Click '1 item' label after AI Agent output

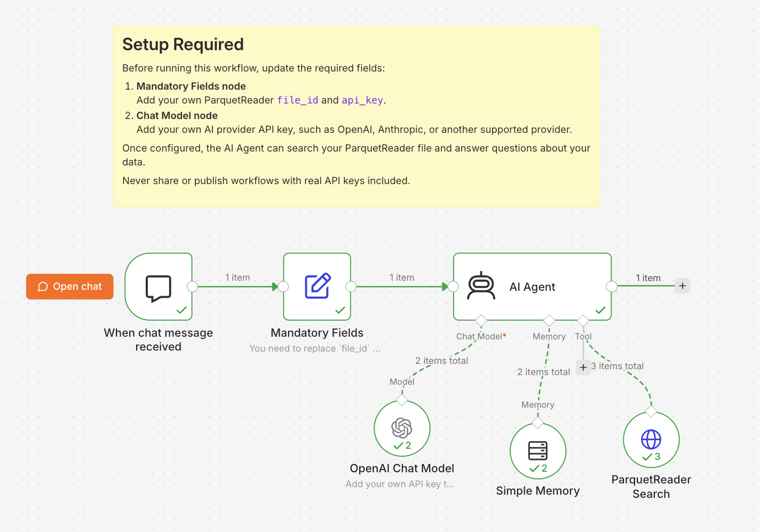pos(648,278)
